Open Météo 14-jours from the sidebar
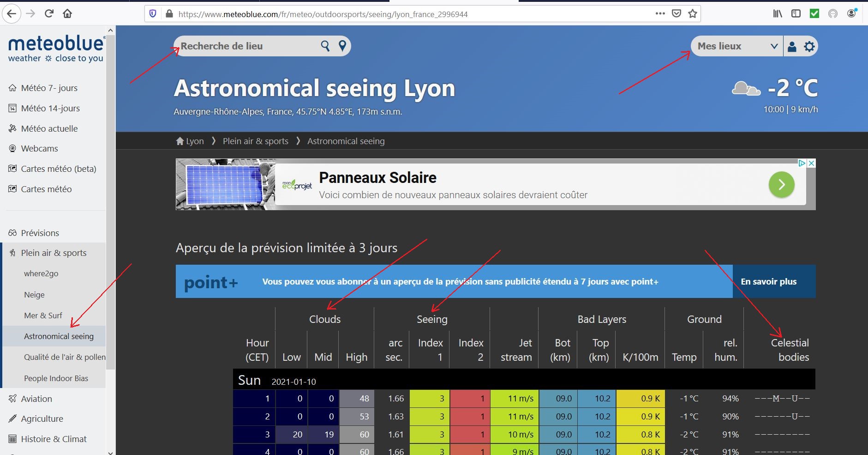The image size is (868, 455). [x=50, y=108]
